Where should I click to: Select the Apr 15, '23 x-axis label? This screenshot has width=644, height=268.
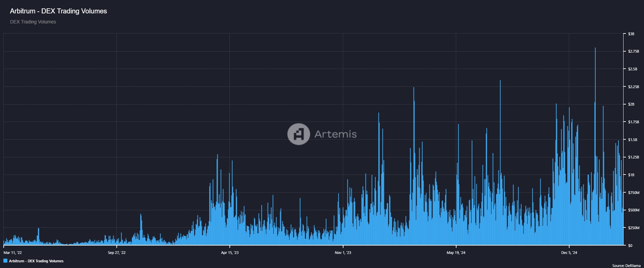pos(230,253)
